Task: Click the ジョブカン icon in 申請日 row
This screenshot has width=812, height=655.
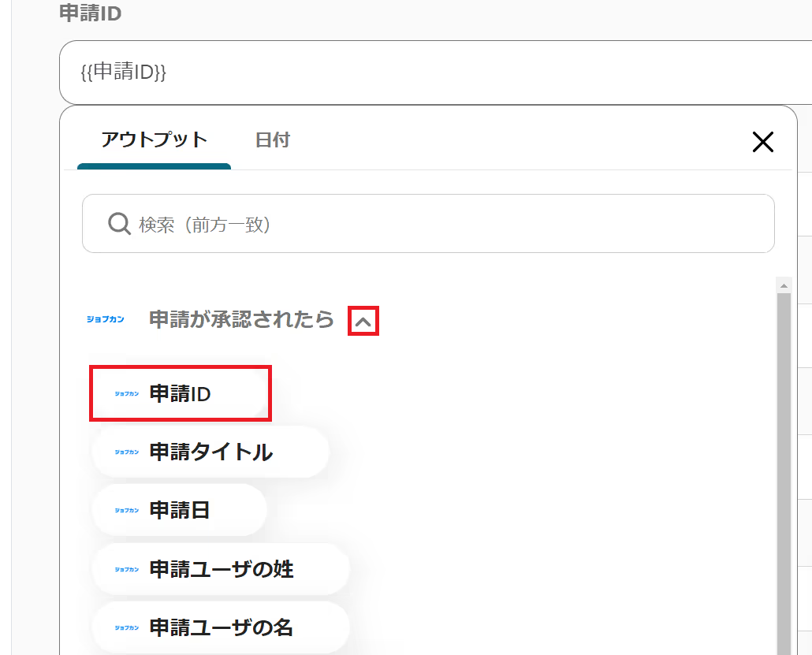Action: tap(127, 511)
